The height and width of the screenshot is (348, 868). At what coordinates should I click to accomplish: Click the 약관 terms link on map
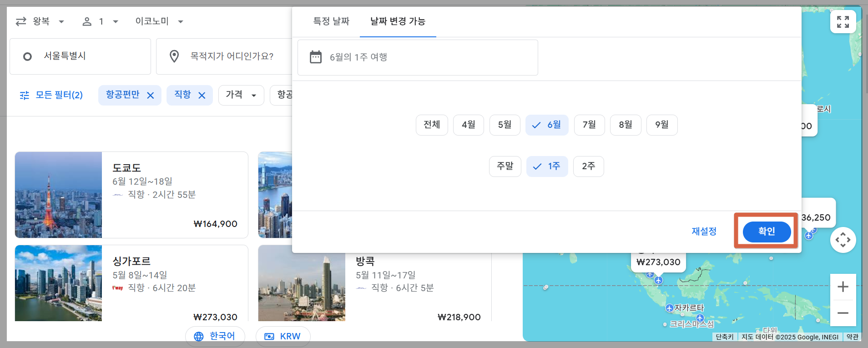853,337
